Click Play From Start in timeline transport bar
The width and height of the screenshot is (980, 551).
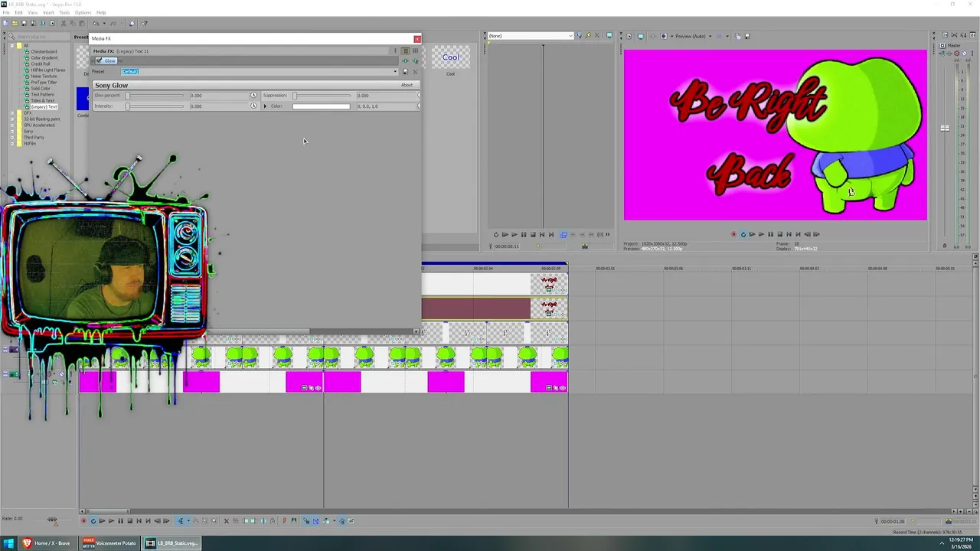tap(102, 521)
